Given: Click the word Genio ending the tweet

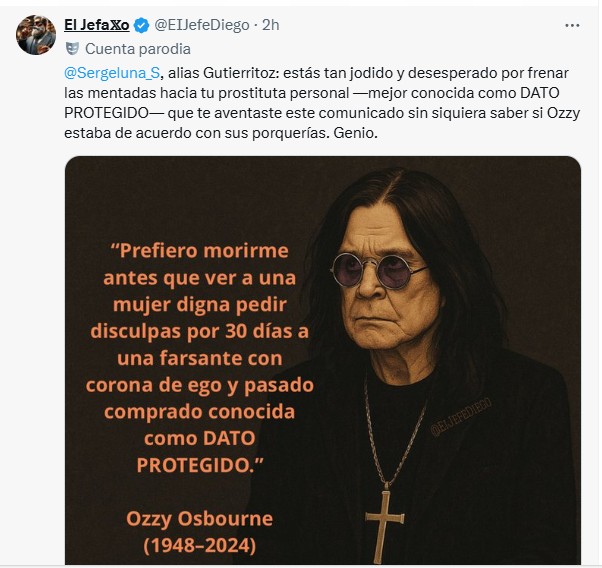Looking at the screenshot, I should 356,133.
